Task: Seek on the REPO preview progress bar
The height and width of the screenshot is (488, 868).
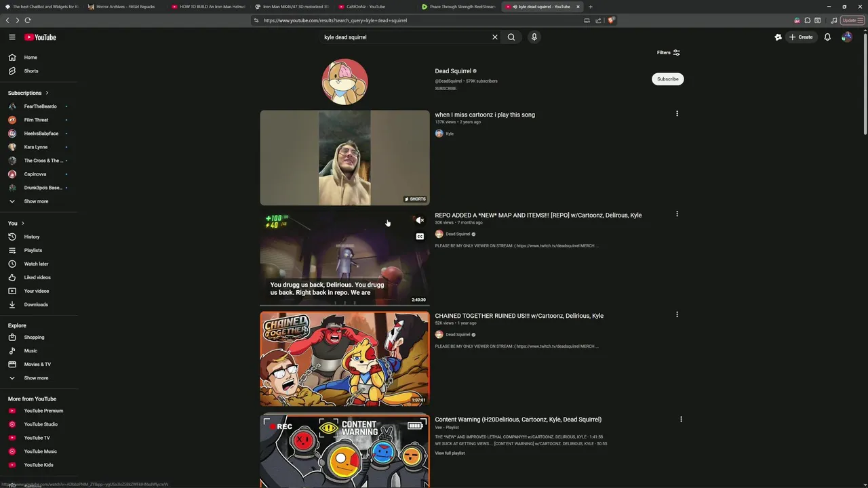Action: click(344, 304)
